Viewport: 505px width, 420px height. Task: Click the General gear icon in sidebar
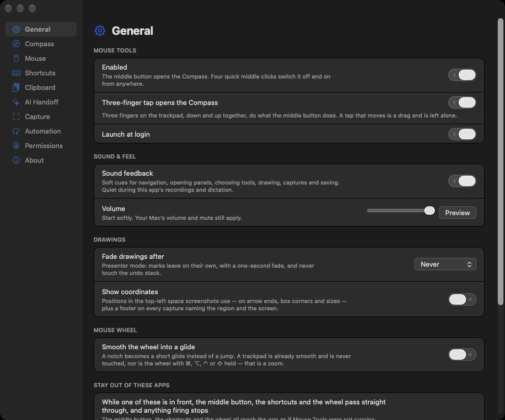16,29
